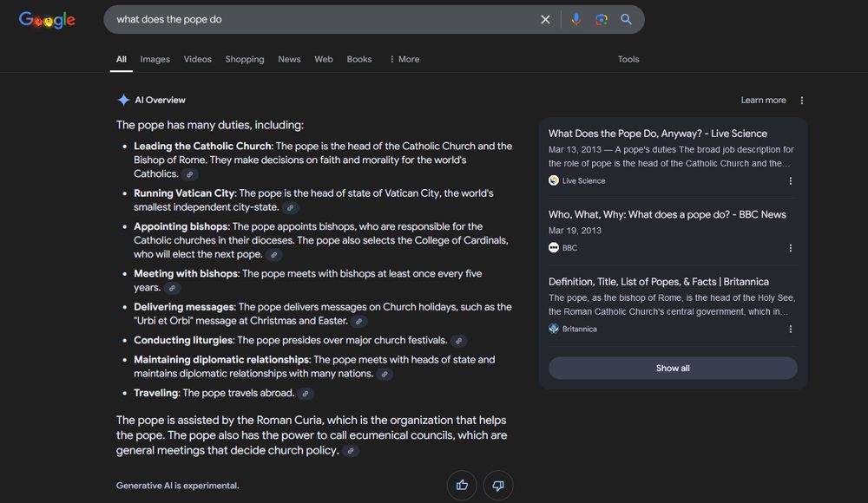Open source link after Running Vatican City

[290, 207]
